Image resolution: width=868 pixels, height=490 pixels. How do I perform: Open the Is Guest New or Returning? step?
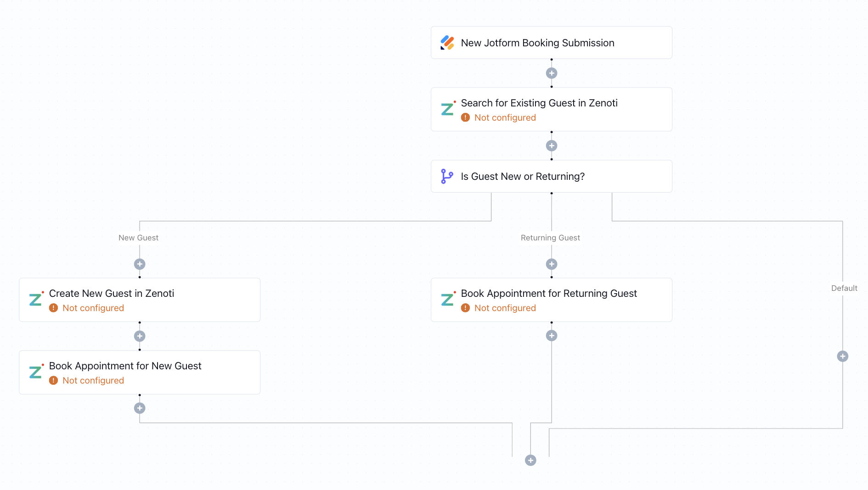click(x=551, y=176)
